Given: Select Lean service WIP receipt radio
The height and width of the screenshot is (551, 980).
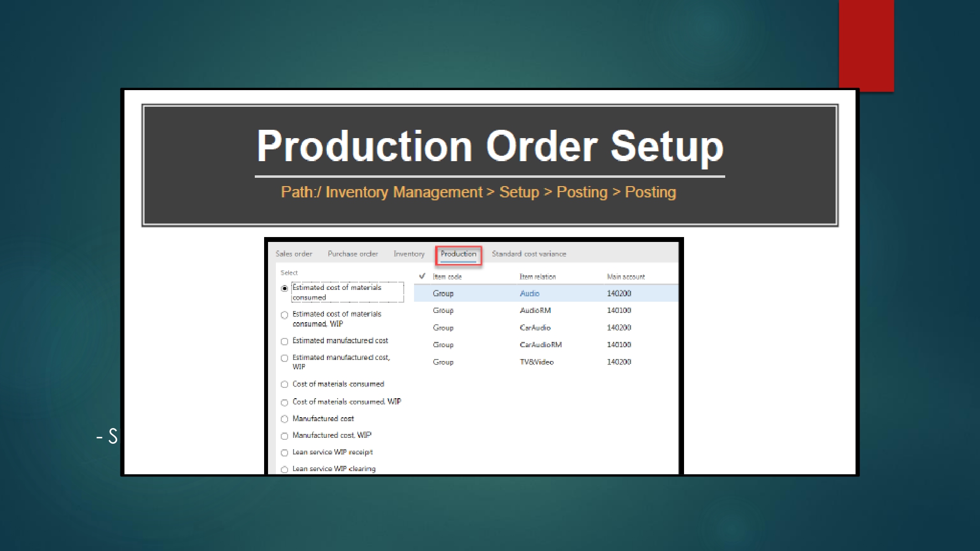Looking at the screenshot, I should [x=284, y=453].
